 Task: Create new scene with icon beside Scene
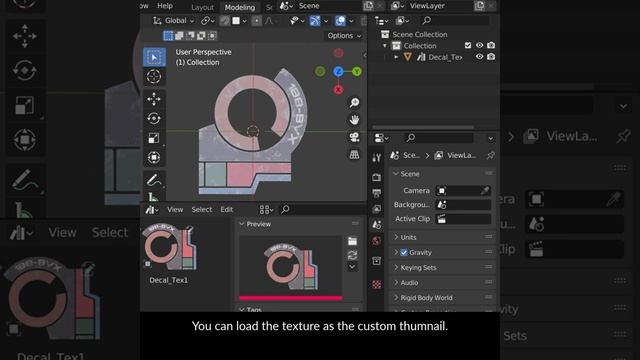(368, 6)
